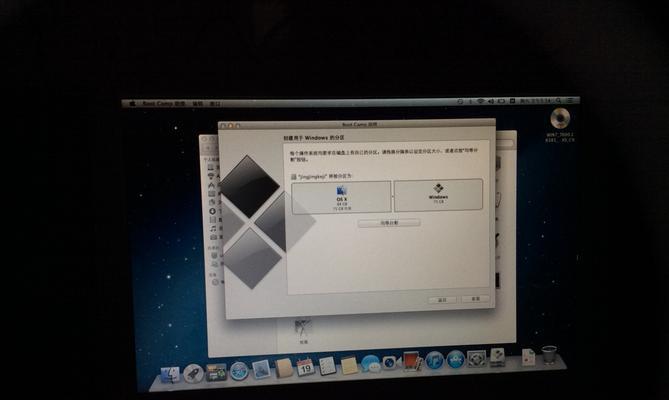Click the Windows logo icon in partition box

(438, 188)
